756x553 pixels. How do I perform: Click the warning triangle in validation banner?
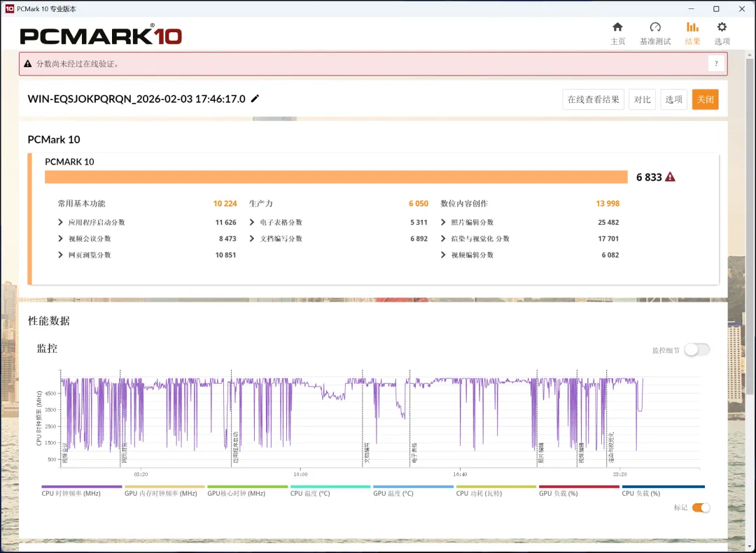click(x=27, y=64)
